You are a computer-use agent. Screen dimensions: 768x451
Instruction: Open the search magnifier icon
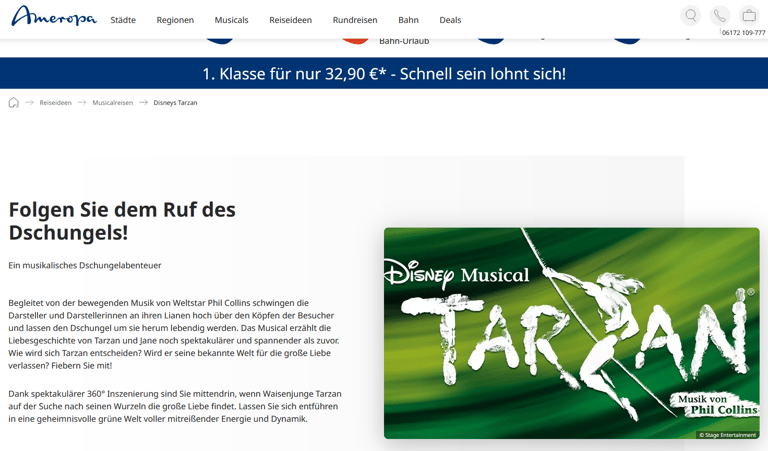click(691, 16)
